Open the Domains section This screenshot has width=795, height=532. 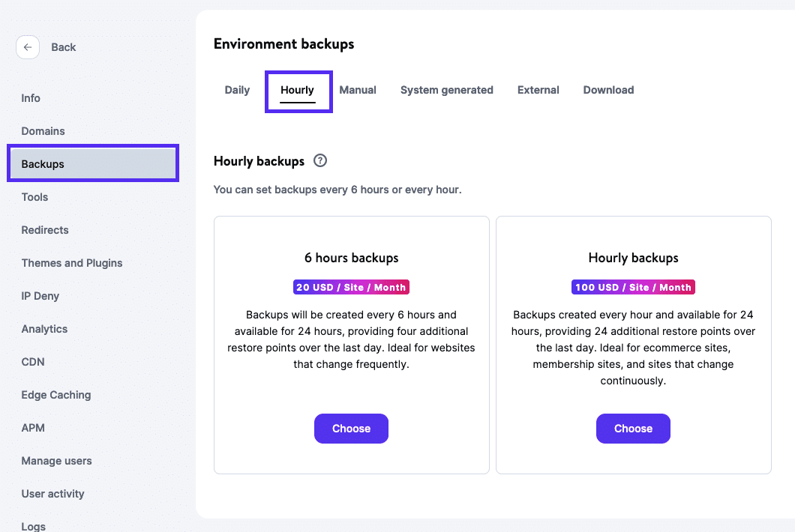click(x=43, y=131)
